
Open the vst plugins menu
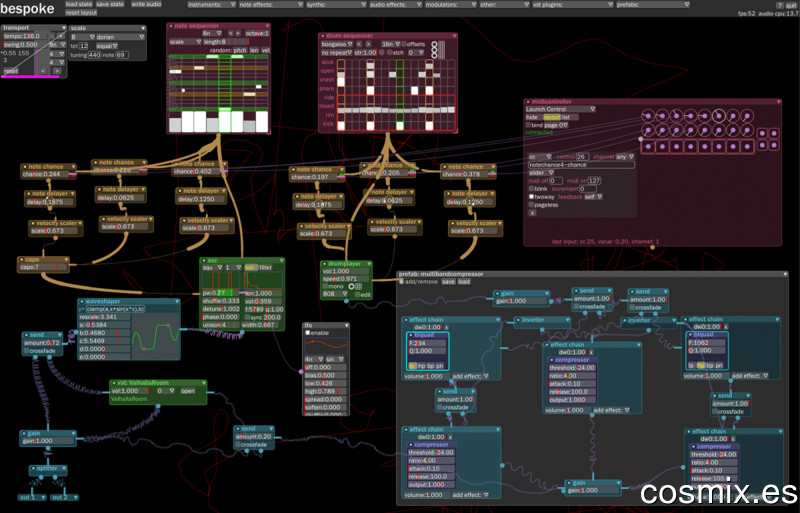573,5
